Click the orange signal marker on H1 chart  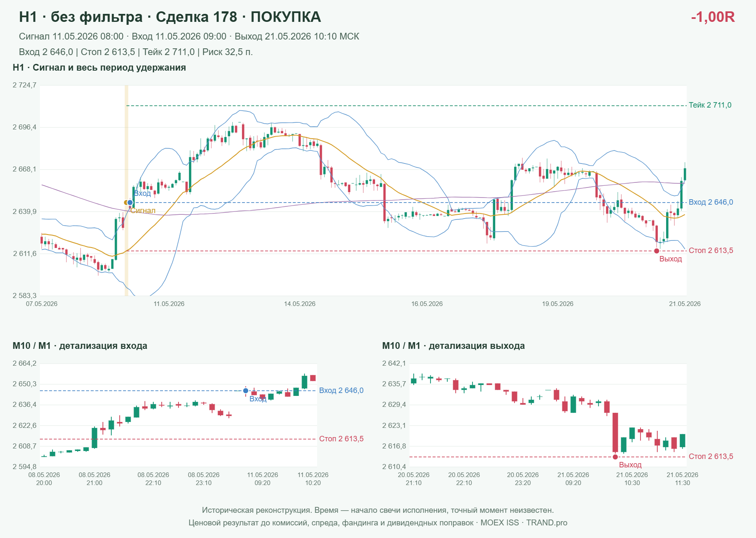126,203
